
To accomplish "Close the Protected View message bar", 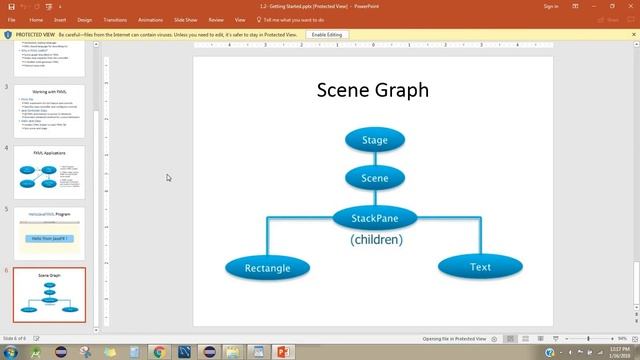I will (x=634, y=35).
